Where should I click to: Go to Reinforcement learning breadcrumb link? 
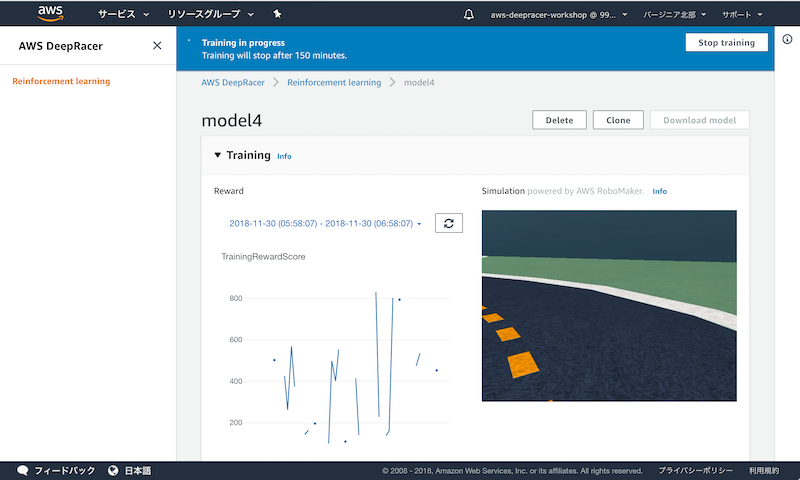coord(334,82)
